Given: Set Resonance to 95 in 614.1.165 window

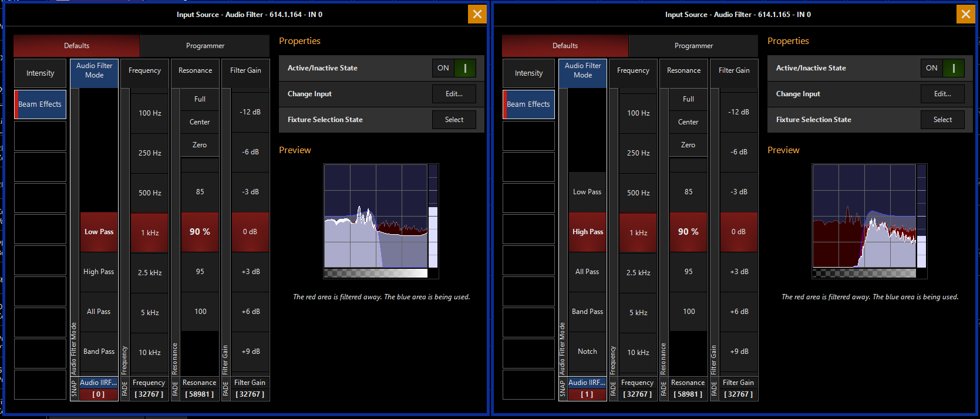Looking at the screenshot, I should (688, 272).
